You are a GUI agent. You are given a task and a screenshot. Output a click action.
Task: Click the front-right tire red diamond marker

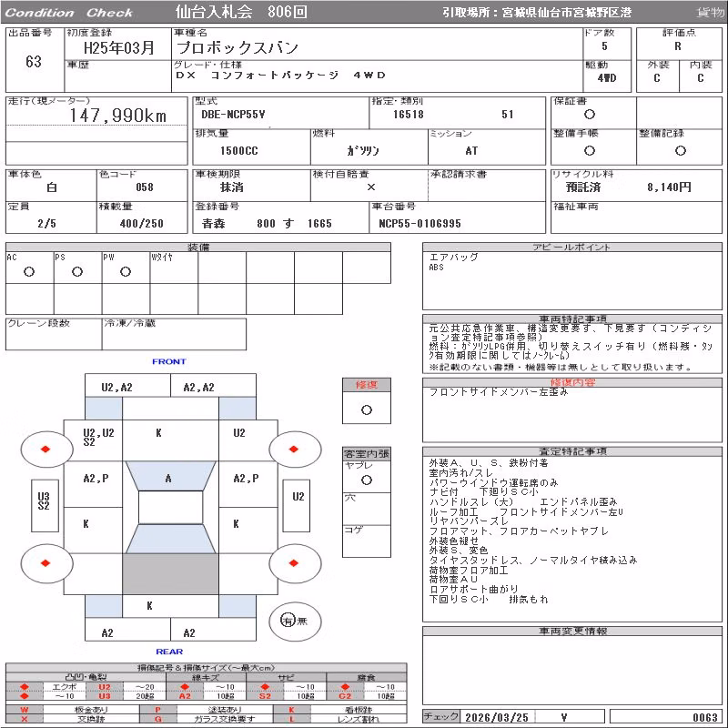[293, 449]
